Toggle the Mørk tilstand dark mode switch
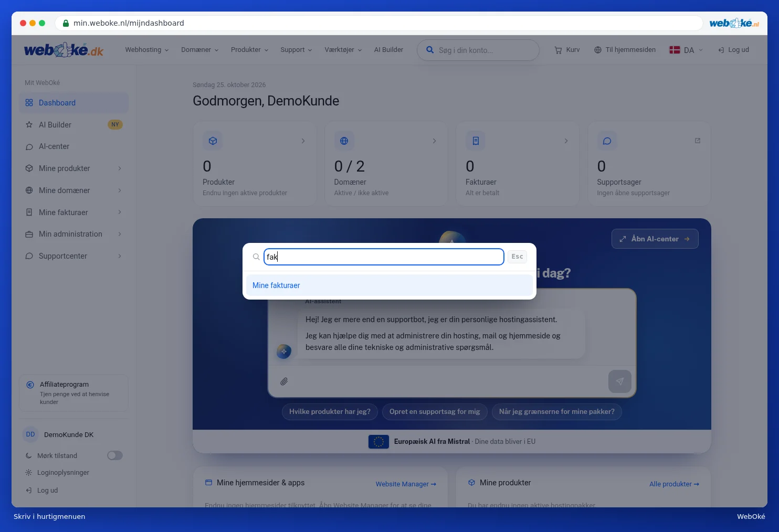This screenshot has width=779, height=532. click(115, 455)
